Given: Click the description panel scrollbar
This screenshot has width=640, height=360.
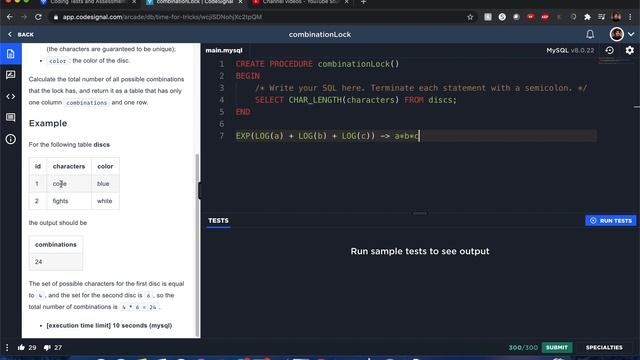Looking at the screenshot, I should point(198,245).
